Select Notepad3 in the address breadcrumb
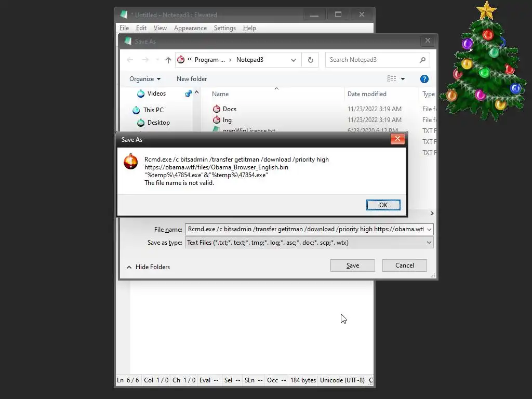 tap(250, 60)
